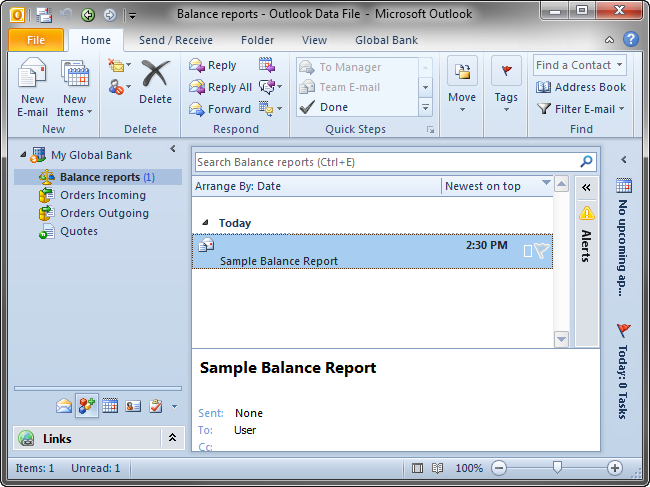This screenshot has height=487, width=650.
Task: Select the Orders Incoming folder
Action: [103, 195]
